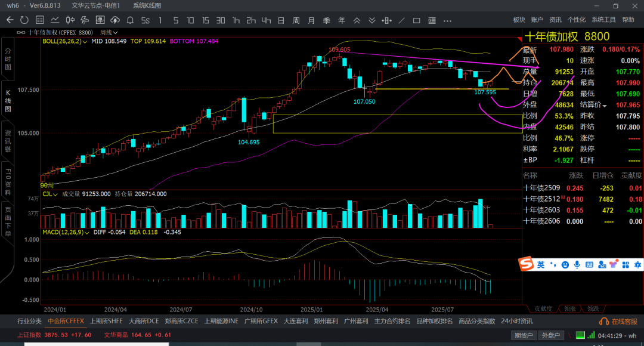Screen dimensions: 644x346
Task: Open the 资讯链 side tab
Action: [8, 141]
